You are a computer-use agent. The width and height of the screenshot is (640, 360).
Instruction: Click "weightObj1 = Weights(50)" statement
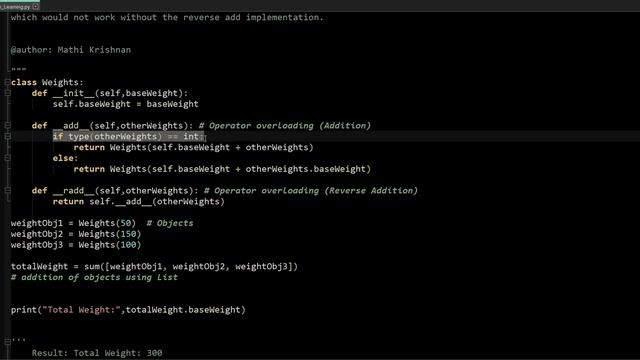point(73,223)
